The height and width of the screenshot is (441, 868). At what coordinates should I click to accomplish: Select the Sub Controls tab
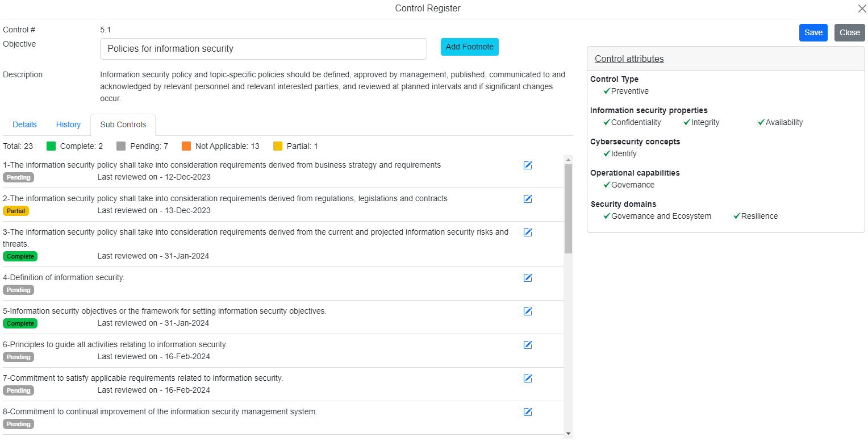(x=123, y=124)
